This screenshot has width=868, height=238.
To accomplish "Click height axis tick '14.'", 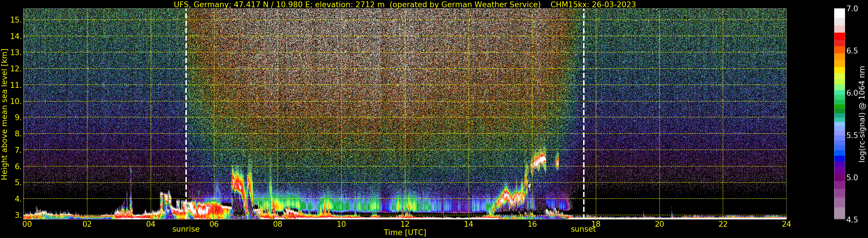I will 16,36.
